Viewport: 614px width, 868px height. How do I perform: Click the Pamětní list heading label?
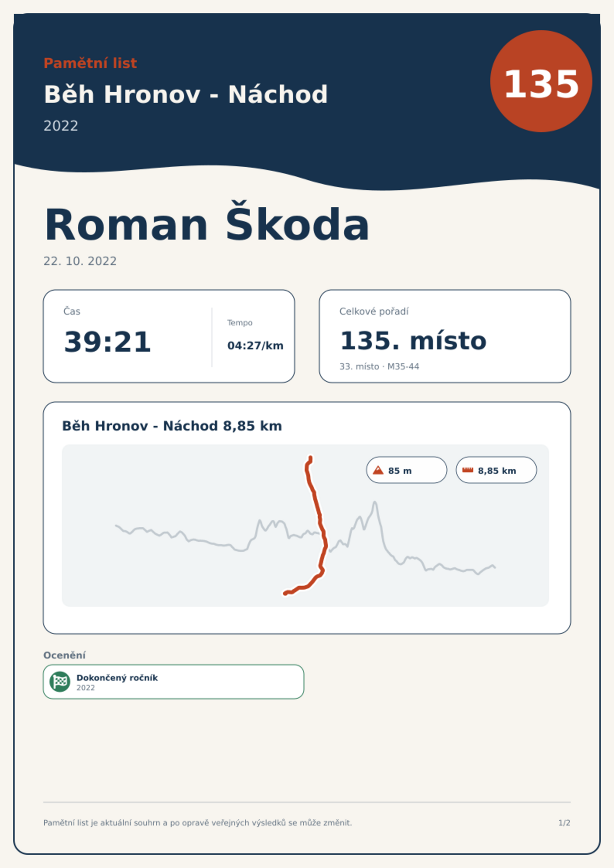point(90,63)
